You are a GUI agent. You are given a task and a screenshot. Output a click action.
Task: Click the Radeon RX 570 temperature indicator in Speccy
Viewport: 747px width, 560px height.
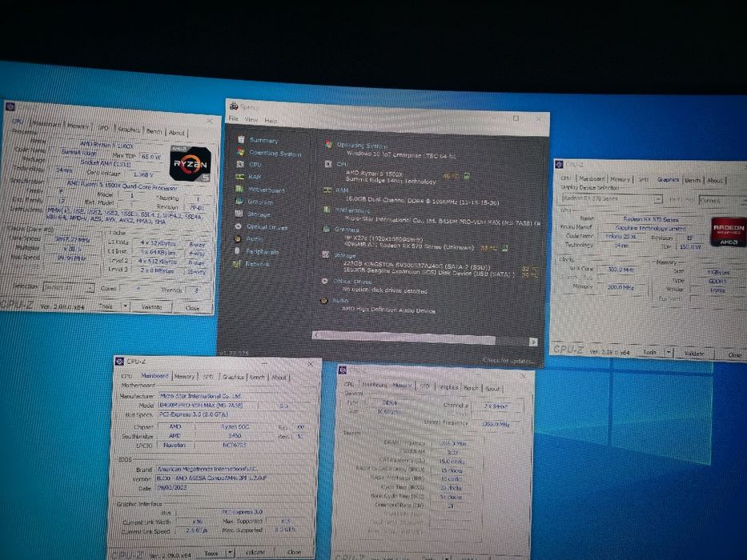click(504, 248)
